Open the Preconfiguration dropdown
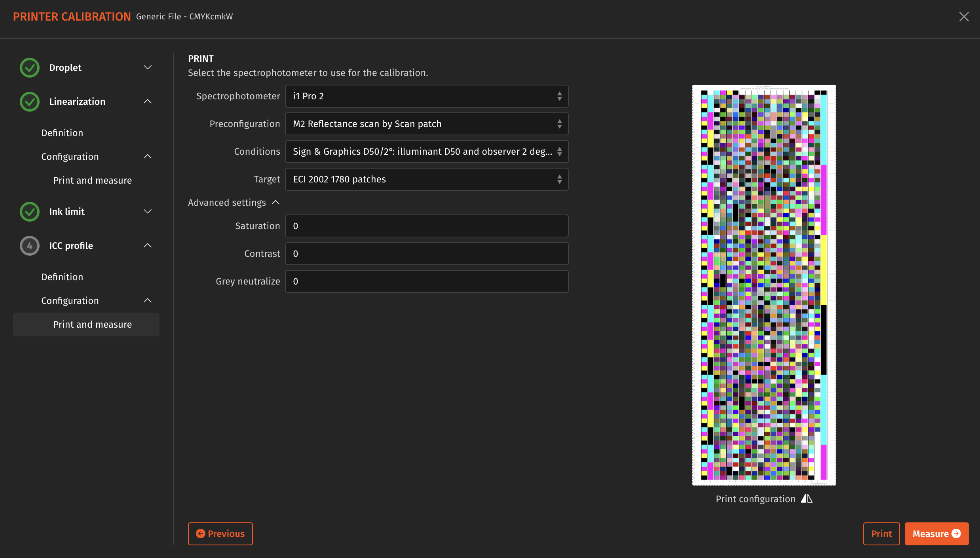The width and height of the screenshot is (980, 558). point(427,123)
